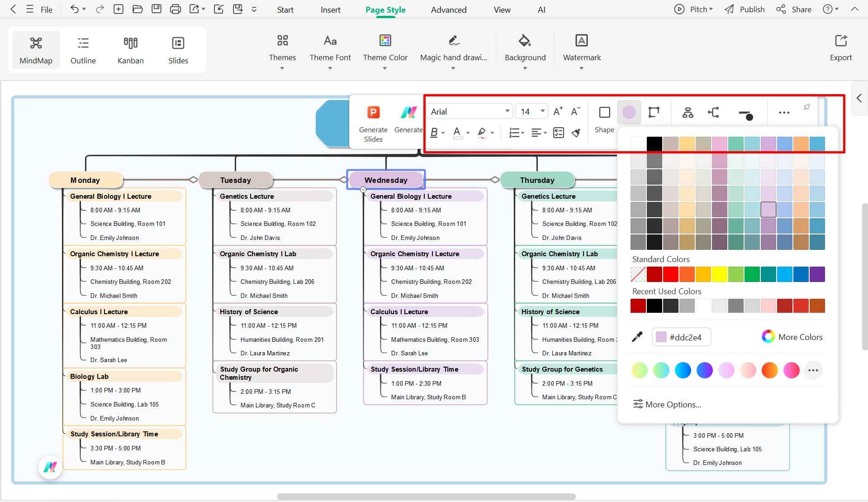Select the orange-red gradient preset circle
Viewport: 868px width, 502px height.
(769, 370)
